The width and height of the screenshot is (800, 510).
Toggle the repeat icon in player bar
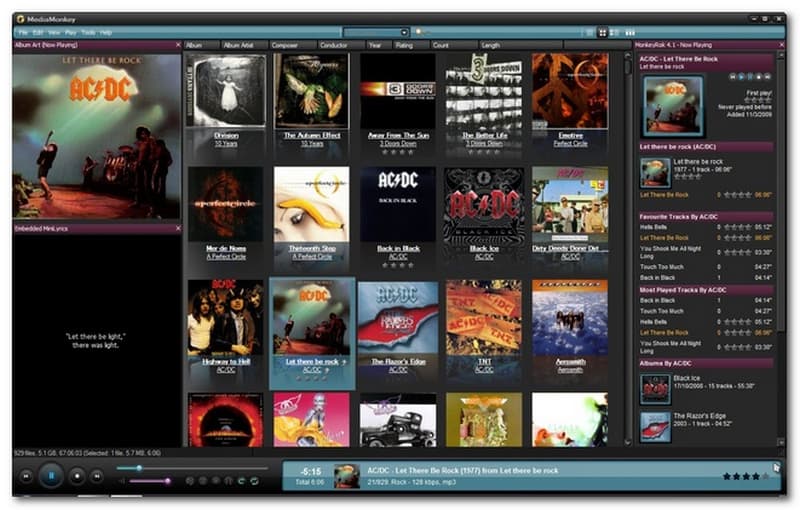[x=254, y=481]
